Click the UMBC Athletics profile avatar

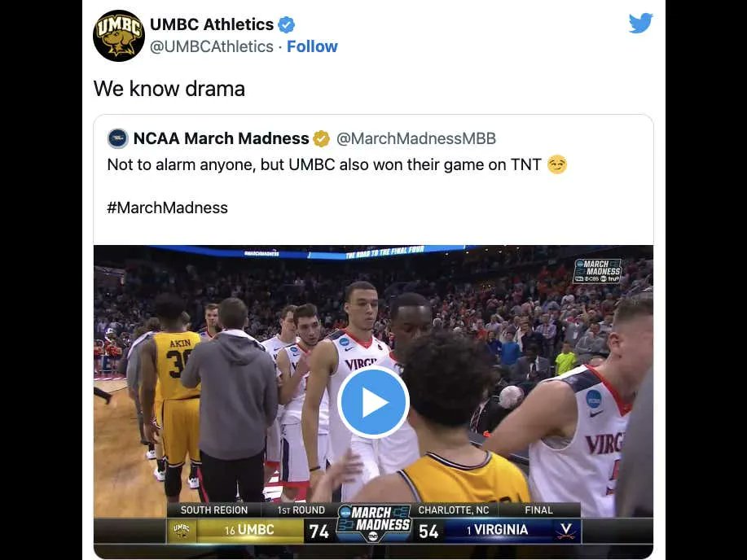(x=119, y=36)
